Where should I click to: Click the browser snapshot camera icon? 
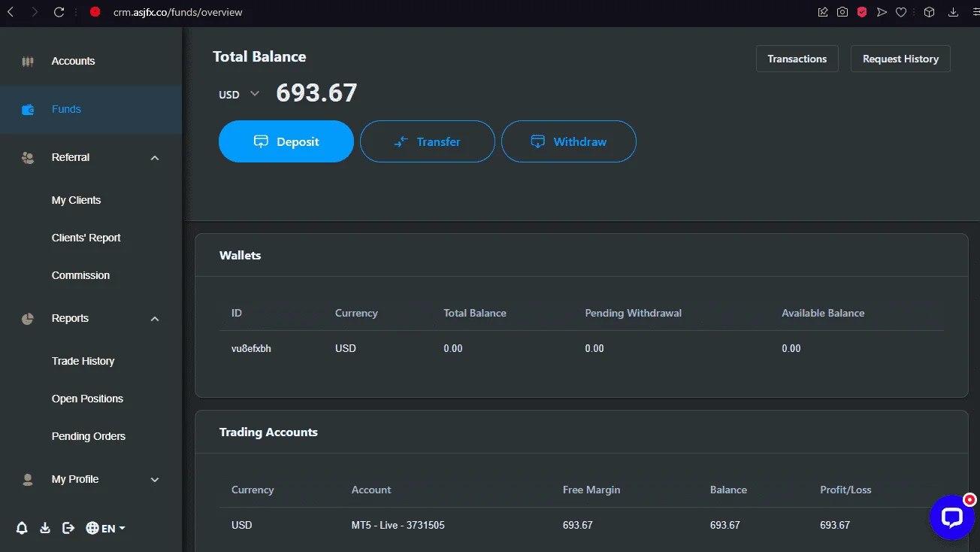[x=842, y=12]
